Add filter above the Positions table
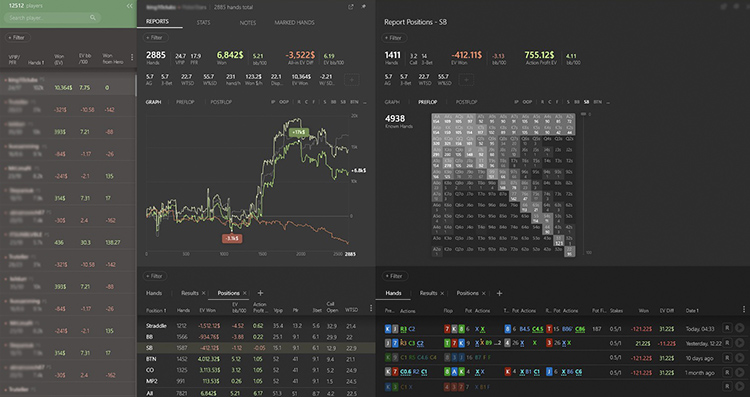The width and height of the screenshot is (750, 397). click(154, 276)
